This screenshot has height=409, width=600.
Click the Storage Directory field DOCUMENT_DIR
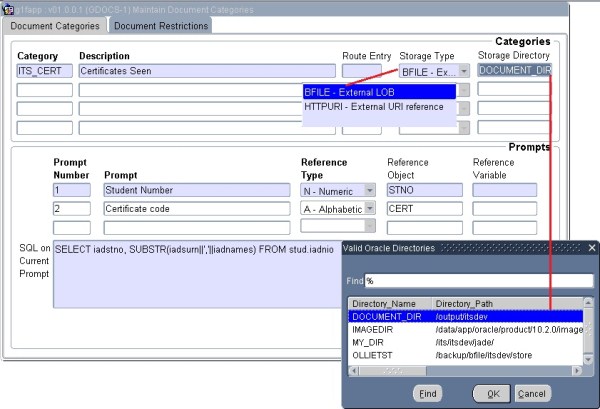click(515, 71)
